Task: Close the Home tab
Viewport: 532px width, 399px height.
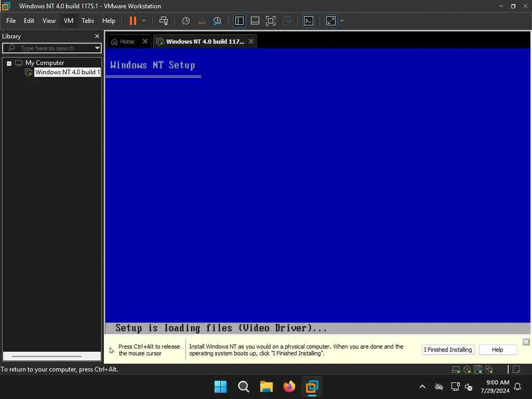Action: 145,42
